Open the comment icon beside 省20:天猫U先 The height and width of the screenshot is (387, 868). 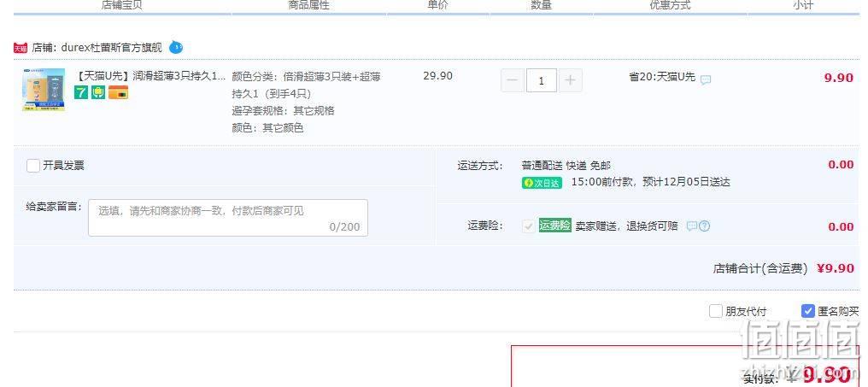[706, 79]
